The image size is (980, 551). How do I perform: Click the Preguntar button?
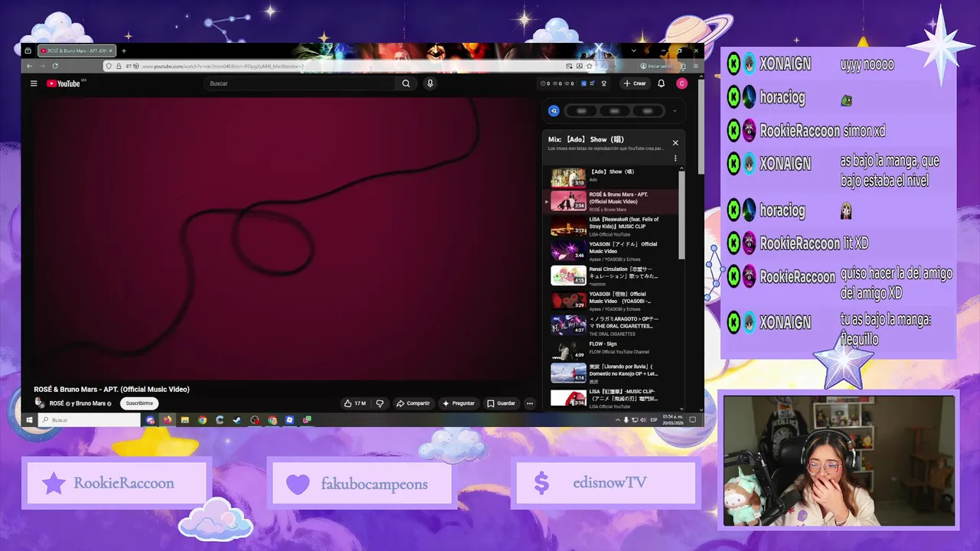point(459,403)
